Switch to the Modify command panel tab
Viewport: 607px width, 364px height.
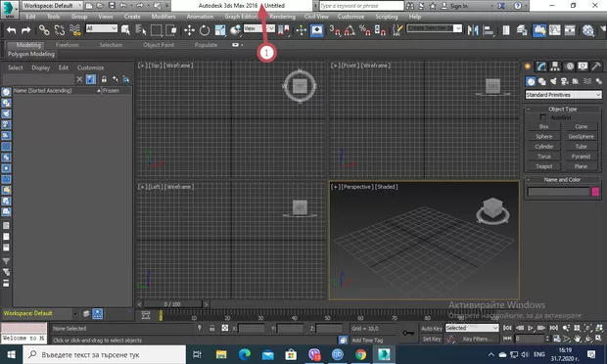[x=541, y=67]
